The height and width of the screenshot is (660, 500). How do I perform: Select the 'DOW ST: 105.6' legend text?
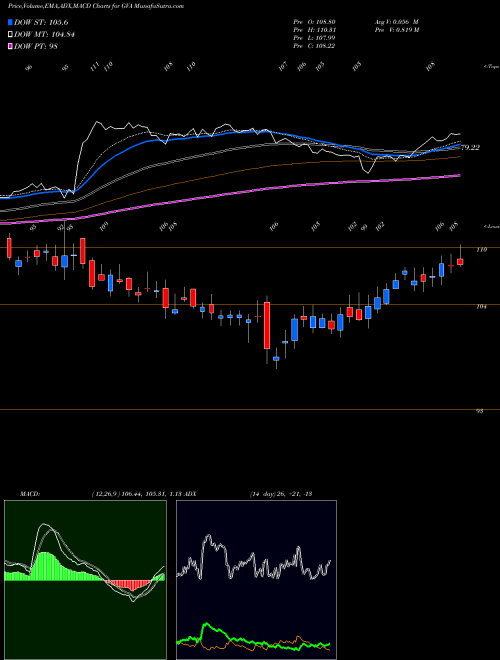41,22
